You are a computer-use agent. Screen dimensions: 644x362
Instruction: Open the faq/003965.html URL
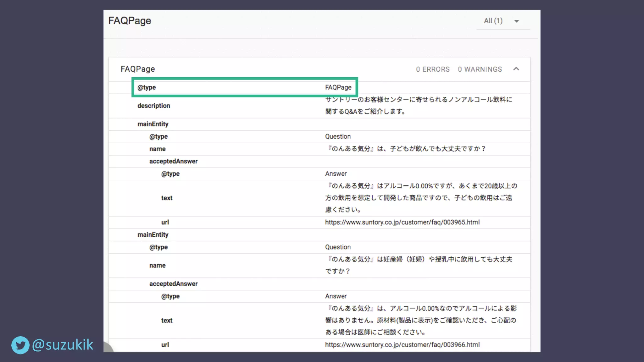click(x=402, y=222)
